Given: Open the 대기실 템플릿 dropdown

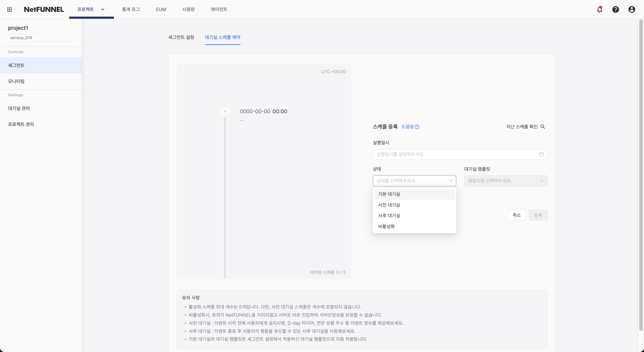Looking at the screenshot, I should coord(506,181).
